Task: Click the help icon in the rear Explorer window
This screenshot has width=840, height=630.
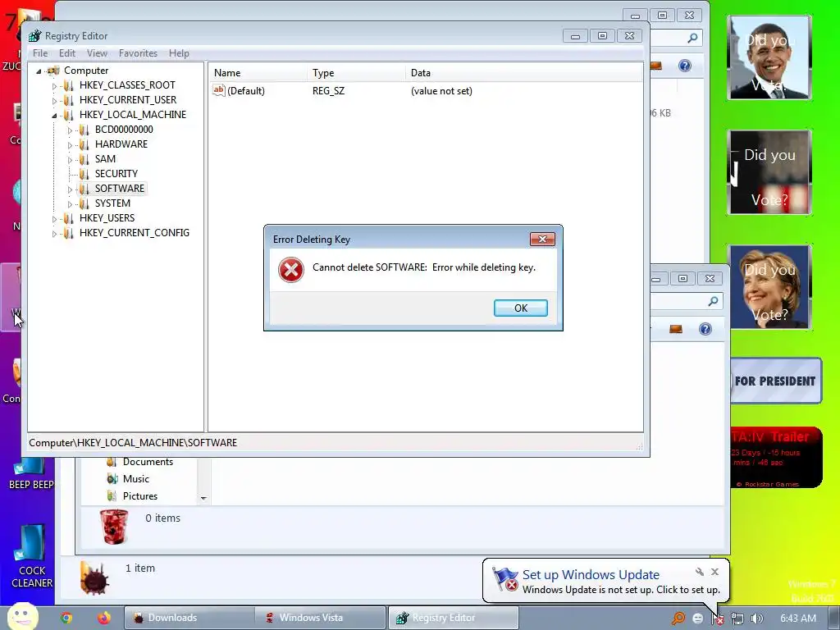Action: pyautogui.click(x=685, y=66)
